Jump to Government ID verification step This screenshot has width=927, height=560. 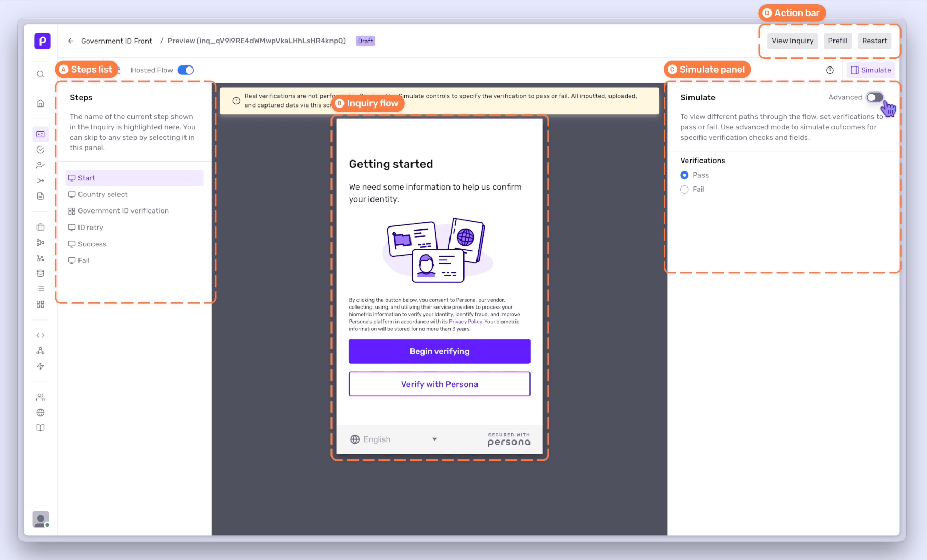click(x=135, y=211)
